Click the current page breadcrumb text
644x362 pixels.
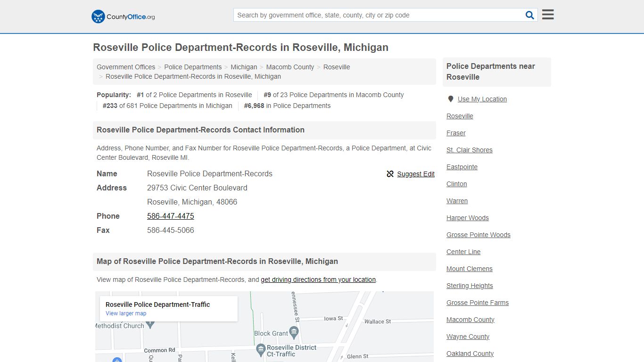pyautogui.click(x=193, y=76)
